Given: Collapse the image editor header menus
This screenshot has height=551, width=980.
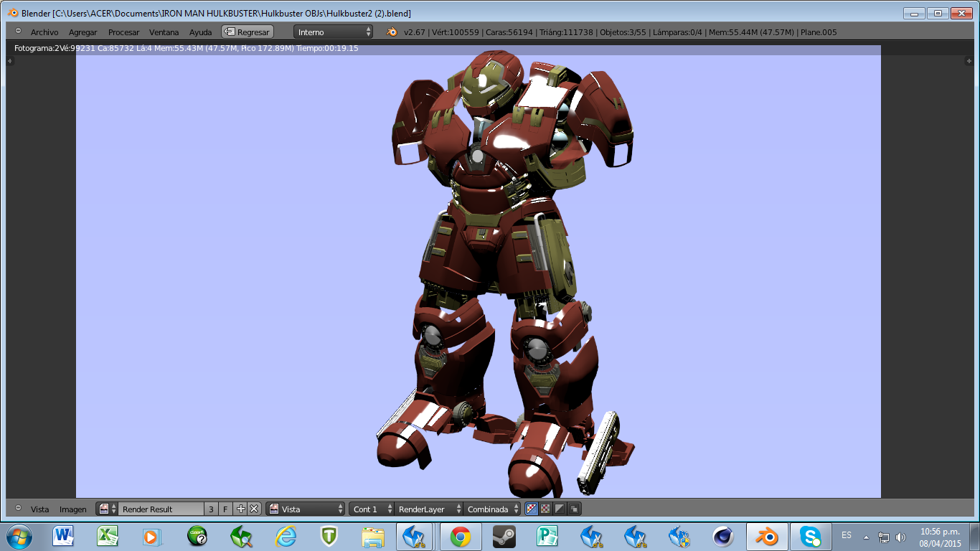Looking at the screenshot, I should pos(18,509).
